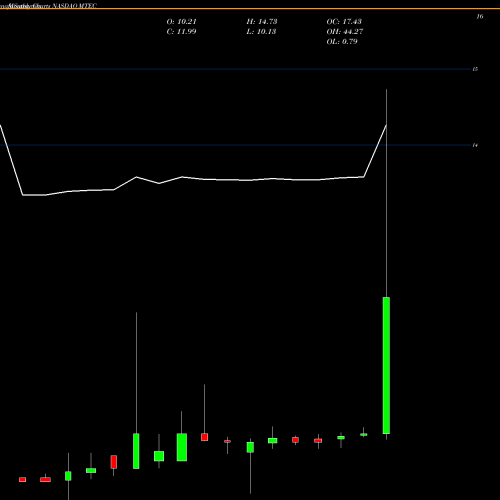Click the close price value C: 11.99

coord(181,32)
